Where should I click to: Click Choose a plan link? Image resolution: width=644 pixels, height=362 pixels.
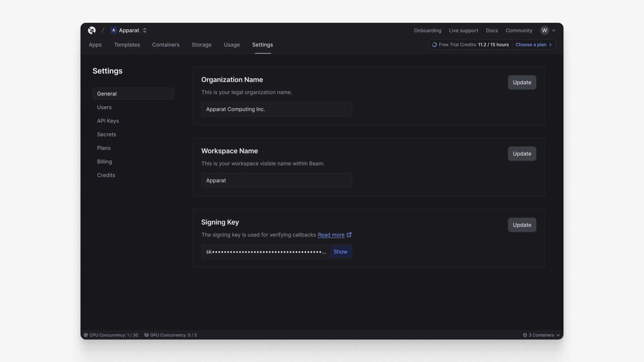tap(531, 45)
